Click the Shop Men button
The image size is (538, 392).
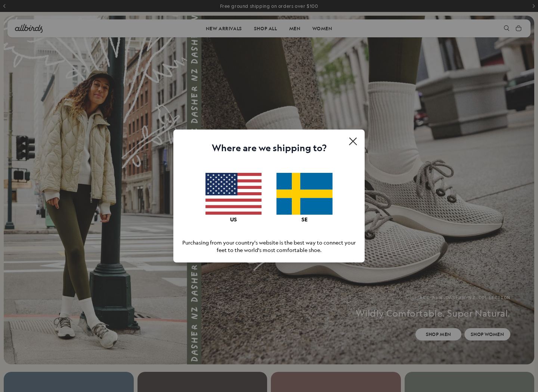438,334
